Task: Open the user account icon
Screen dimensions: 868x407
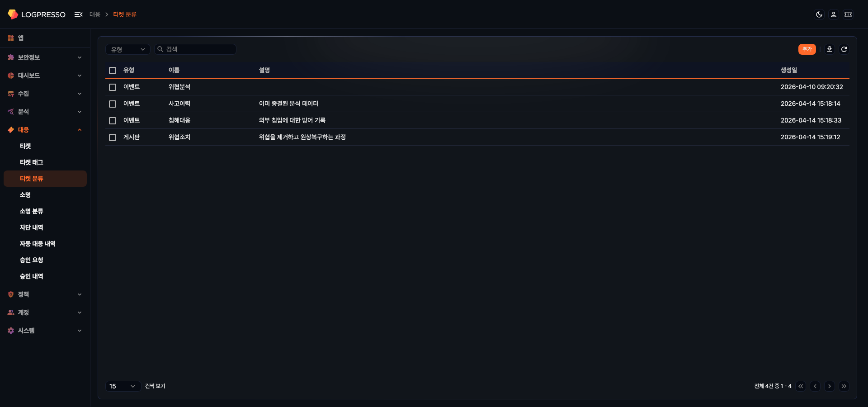Action: coord(833,14)
